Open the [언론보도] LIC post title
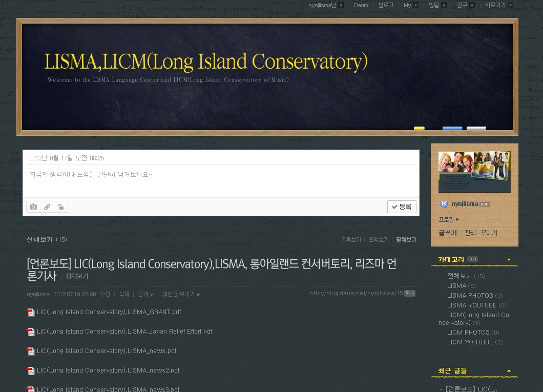The height and width of the screenshot is (392, 543). pos(212,270)
